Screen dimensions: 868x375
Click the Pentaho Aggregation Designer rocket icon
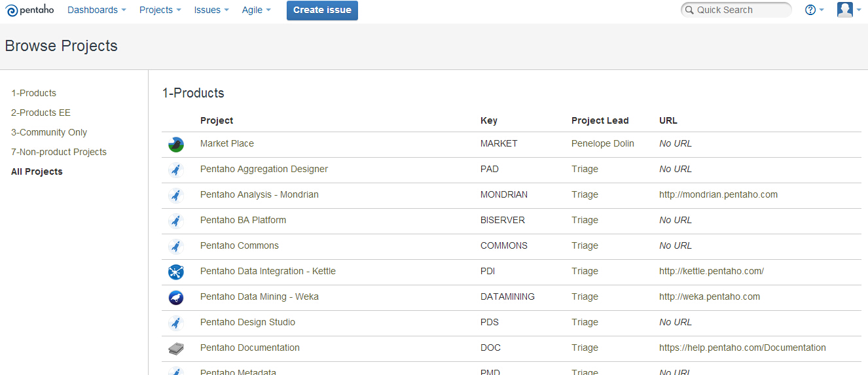click(175, 170)
